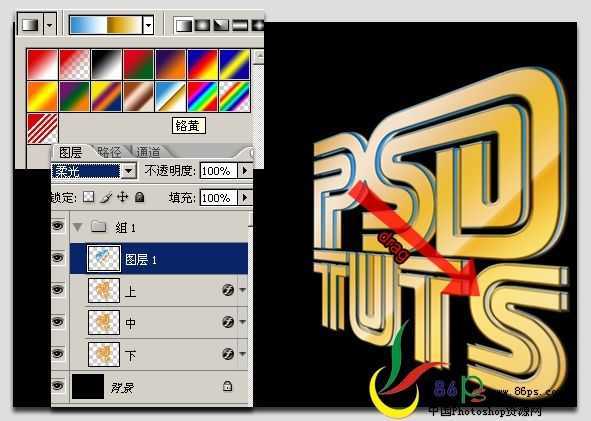This screenshot has height=421, width=591.
Task: Hide the 组 1 group
Action: tap(58, 226)
